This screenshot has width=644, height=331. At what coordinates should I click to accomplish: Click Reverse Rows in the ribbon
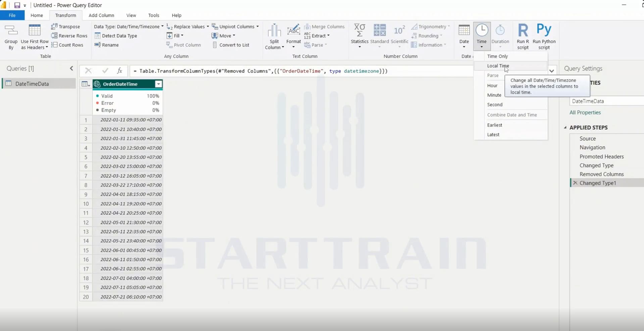point(69,36)
